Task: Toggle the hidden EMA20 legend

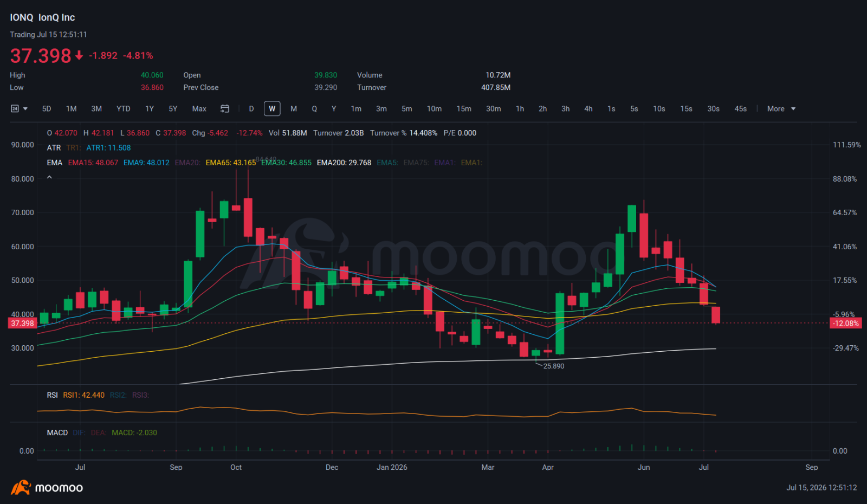Action: point(187,163)
